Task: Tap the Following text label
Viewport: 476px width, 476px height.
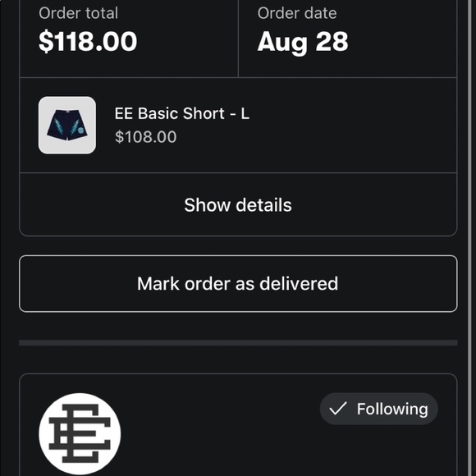Action: [392, 409]
